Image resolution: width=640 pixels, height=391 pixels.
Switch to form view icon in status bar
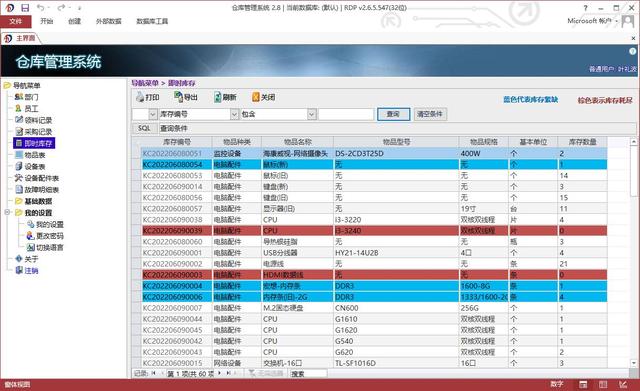tap(583, 384)
